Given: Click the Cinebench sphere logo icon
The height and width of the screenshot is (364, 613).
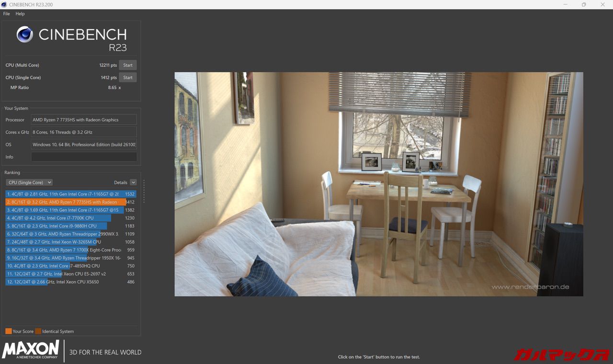Looking at the screenshot, I should (x=25, y=34).
